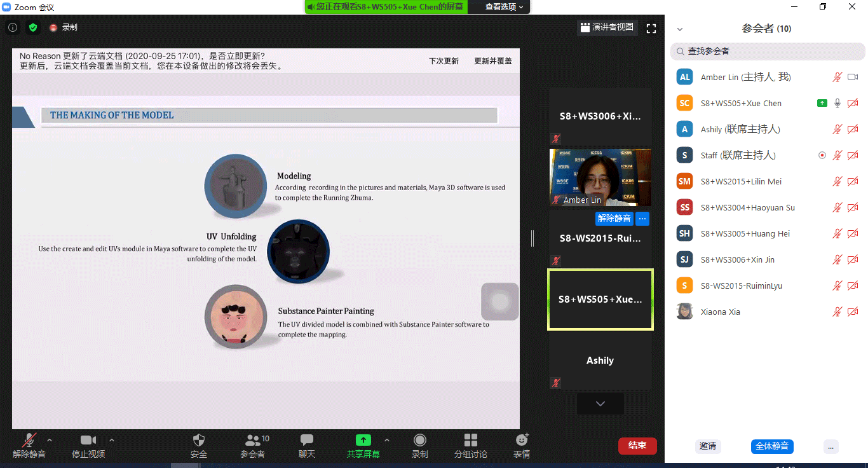This screenshot has width=868, height=468.
Task: Open Reactions emoji menu
Action: pos(522,446)
